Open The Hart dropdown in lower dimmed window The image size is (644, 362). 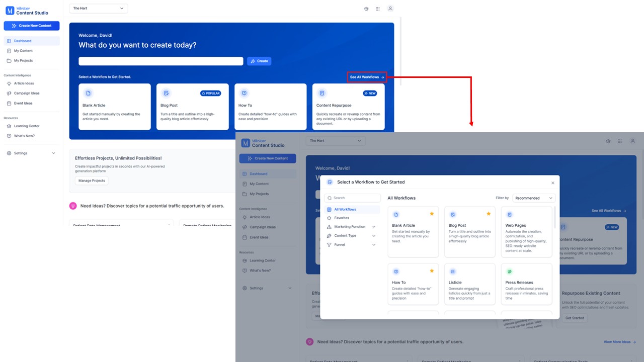point(336,141)
